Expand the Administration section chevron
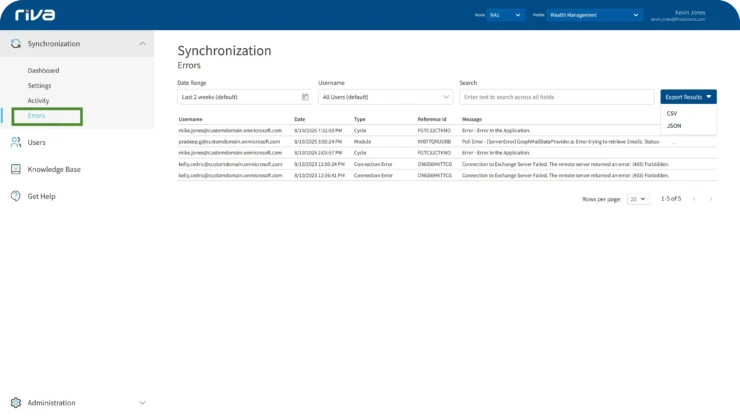This screenshot has width=740, height=416. (142, 403)
